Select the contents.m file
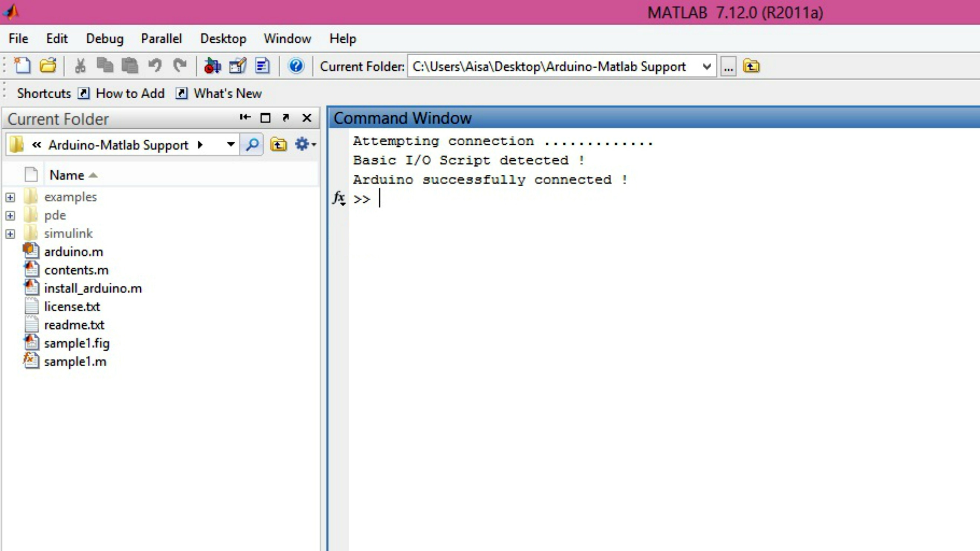This screenshot has height=551, width=980. pos(76,270)
